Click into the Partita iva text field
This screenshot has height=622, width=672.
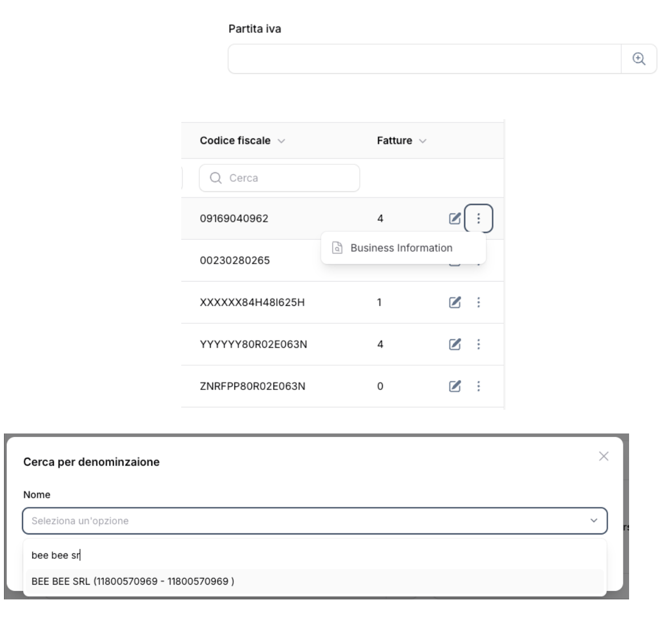pos(424,59)
